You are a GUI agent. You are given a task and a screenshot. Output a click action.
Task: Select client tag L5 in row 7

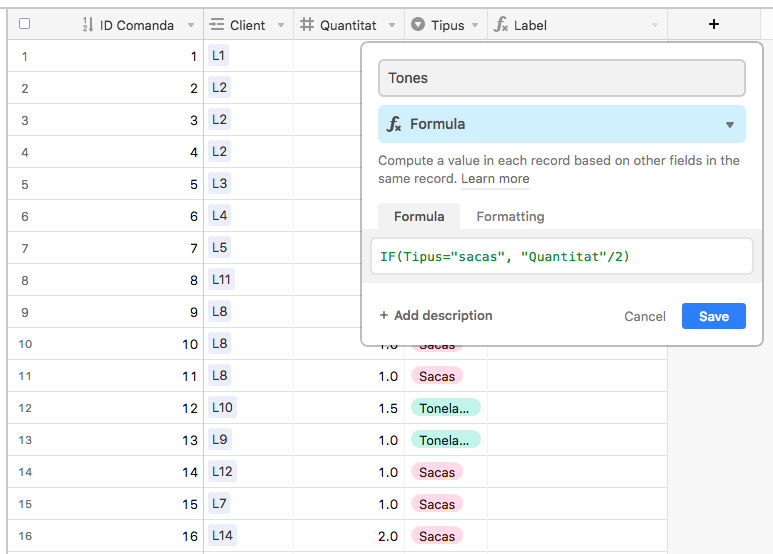(x=219, y=247)
